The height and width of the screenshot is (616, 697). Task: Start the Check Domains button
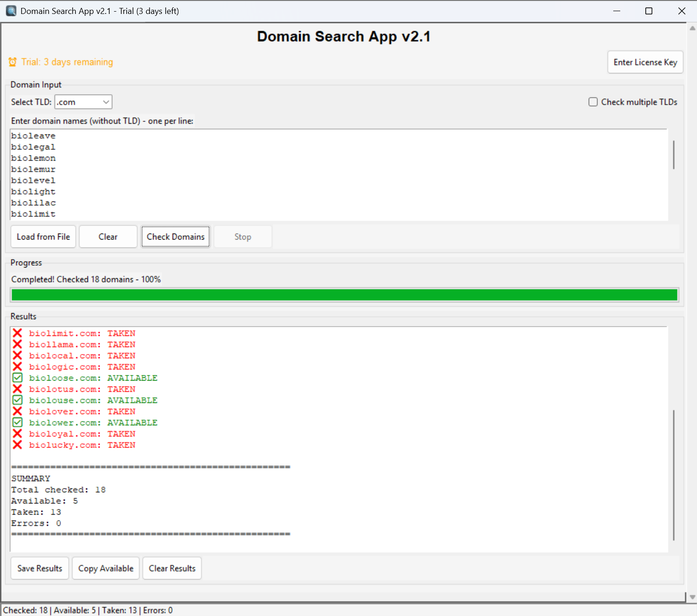(x=175, y=237)
